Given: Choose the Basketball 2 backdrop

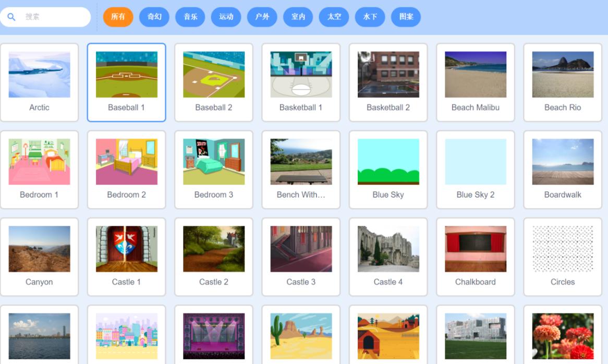Looking at the screenshot, I should [388, 82].
